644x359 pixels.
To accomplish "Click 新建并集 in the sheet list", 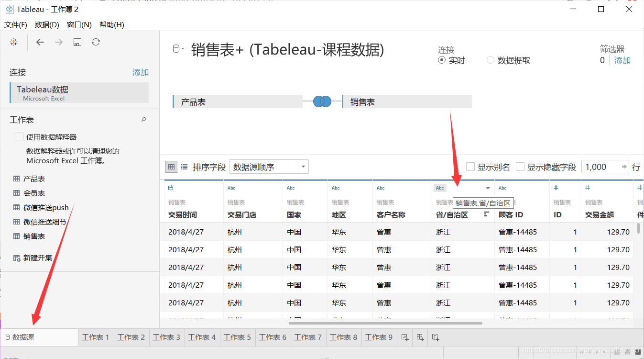I will coord(38,258).
